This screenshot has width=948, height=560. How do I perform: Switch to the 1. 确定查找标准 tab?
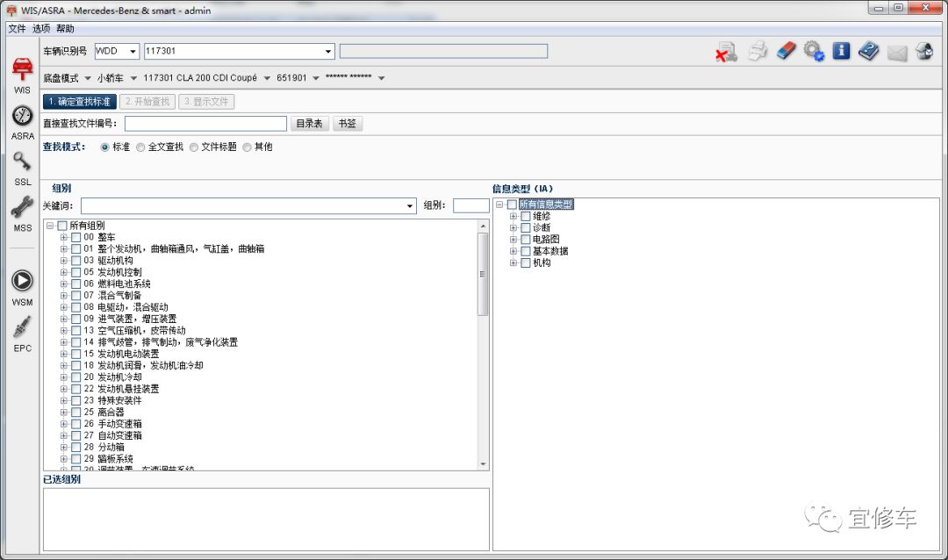click(80, 102)
